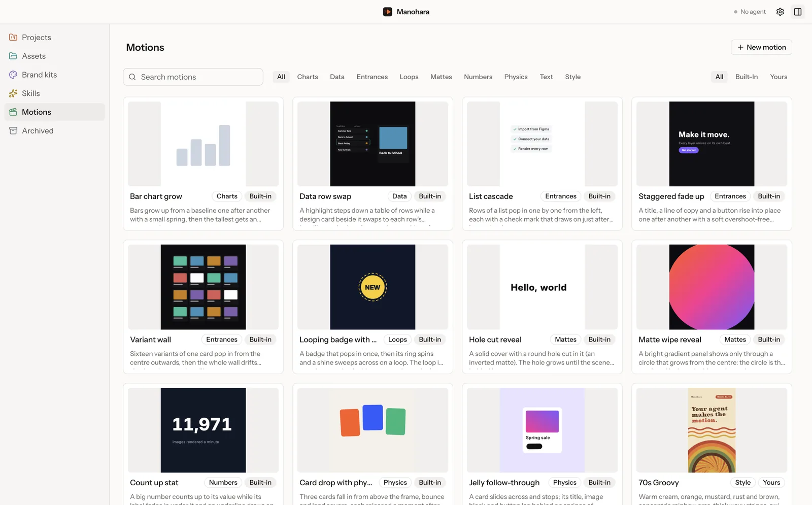
Task: Open the 11,971 count up thumbnail
Action: [203, 430]
